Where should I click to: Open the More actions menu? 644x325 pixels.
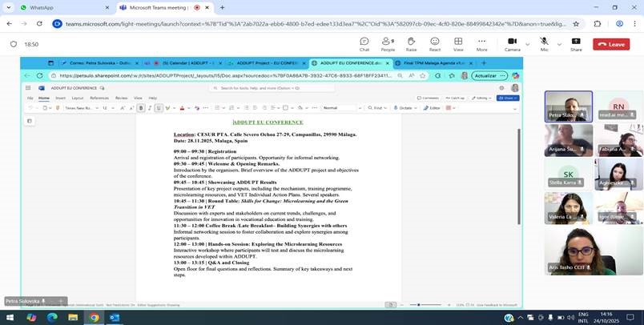click(481, 43)
